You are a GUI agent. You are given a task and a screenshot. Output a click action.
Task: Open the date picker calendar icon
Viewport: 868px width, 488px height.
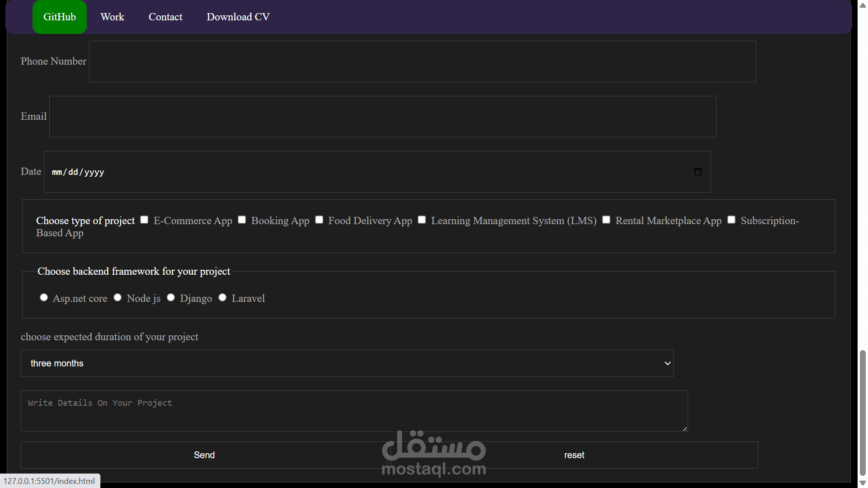click(698, 172)
